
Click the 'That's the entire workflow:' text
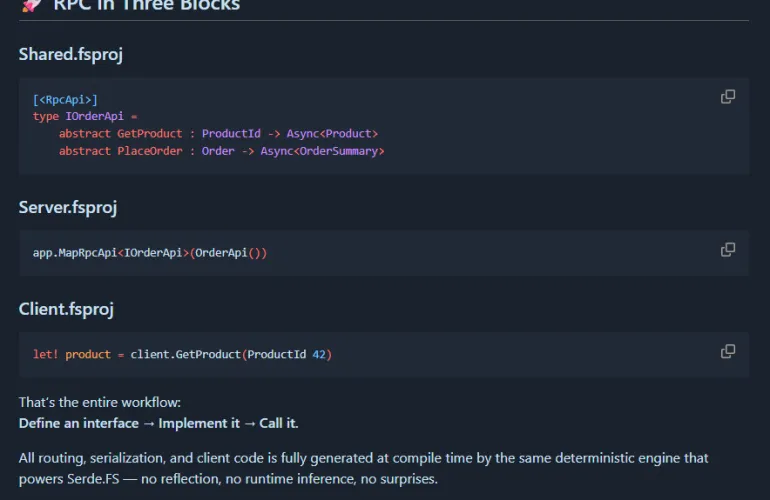(100, 402)
